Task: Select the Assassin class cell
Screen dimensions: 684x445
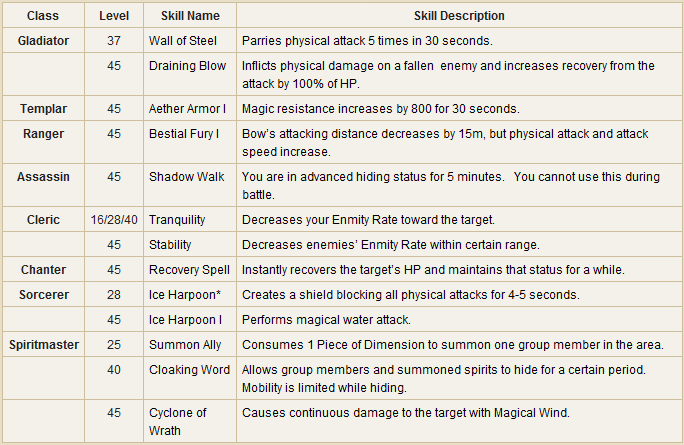Action: (x=43, y=177)
